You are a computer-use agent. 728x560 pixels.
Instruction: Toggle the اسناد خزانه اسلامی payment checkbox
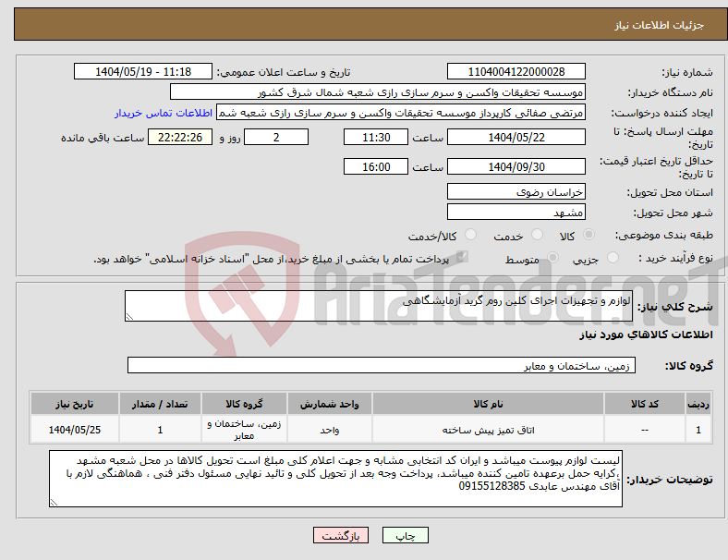pos(462,257)
